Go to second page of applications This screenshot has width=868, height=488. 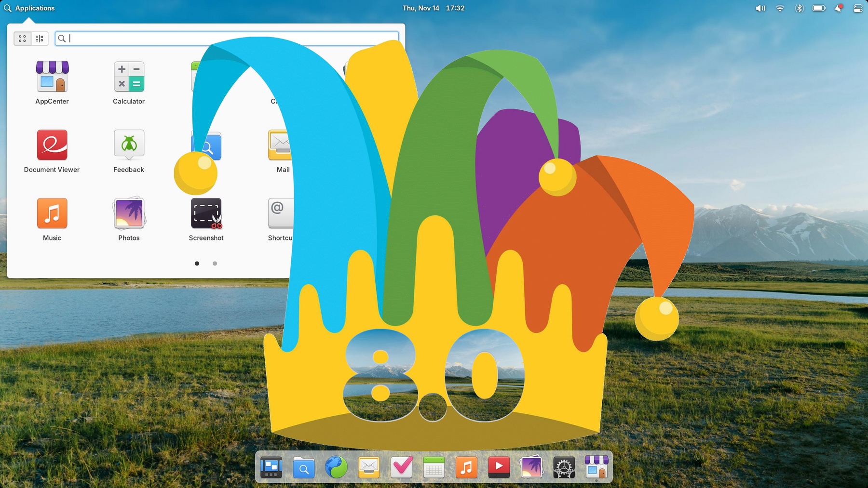pos(215,264)
